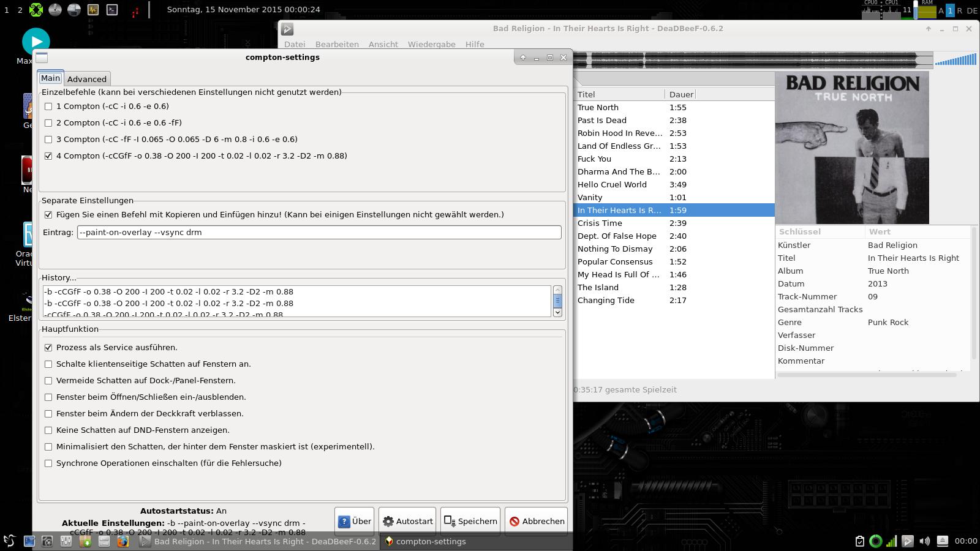
Task: Open the Wiedergabe menu in DeaDBeeF
Action: coord(432,45)
